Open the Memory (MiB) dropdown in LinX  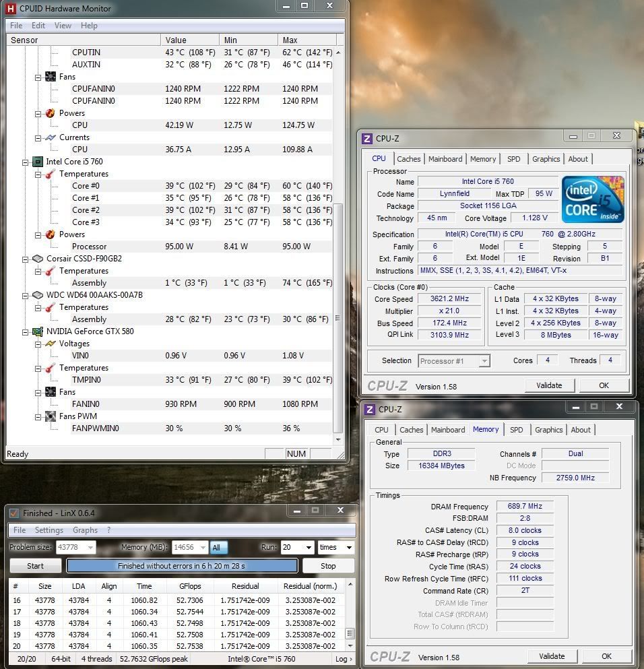(x=203, y=548)
